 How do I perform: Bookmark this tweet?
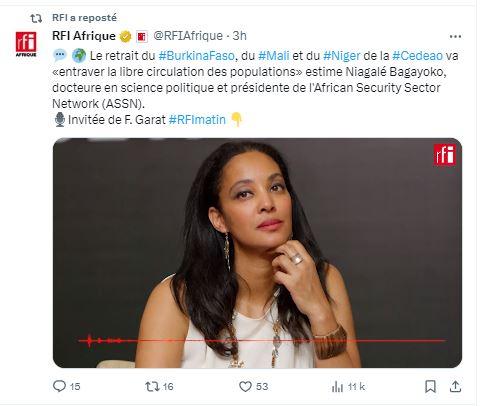[430, 387]
